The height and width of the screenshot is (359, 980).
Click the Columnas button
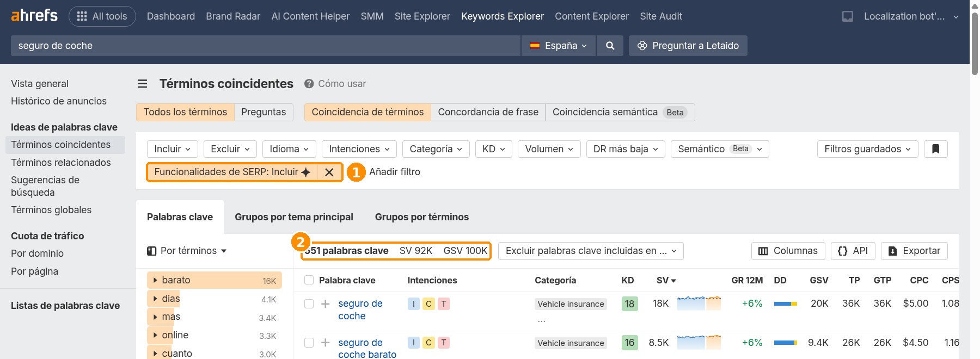coord(788,251)
